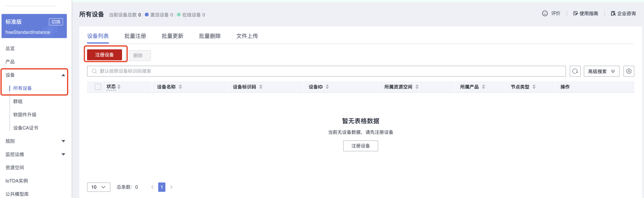Open table column settings gear icon
Screen dimensions: 644x198
[628, 71]
